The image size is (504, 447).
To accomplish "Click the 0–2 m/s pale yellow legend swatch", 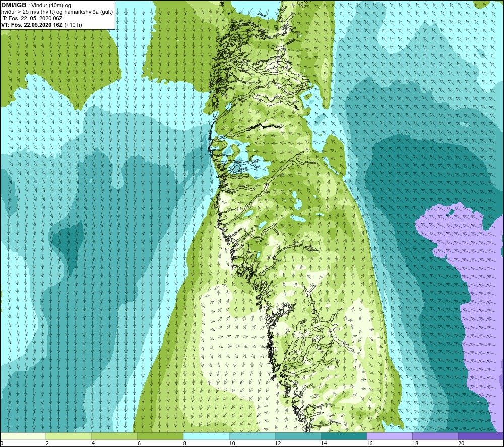I will pyautogui.click(x=23, y=436).
